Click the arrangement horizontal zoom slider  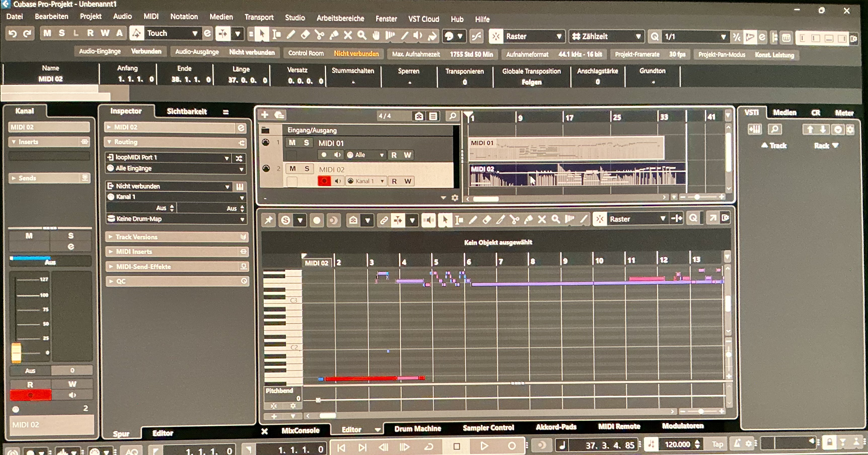[x=697, y=197]
